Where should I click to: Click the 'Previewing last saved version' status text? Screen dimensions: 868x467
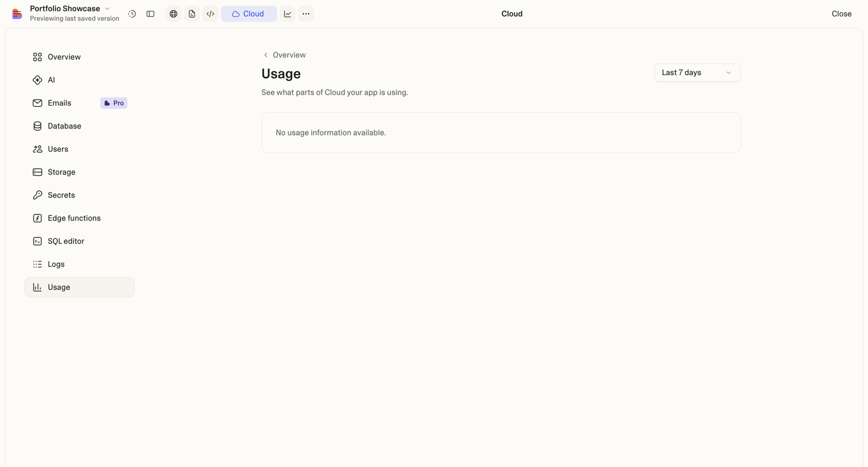pos(75,19)
